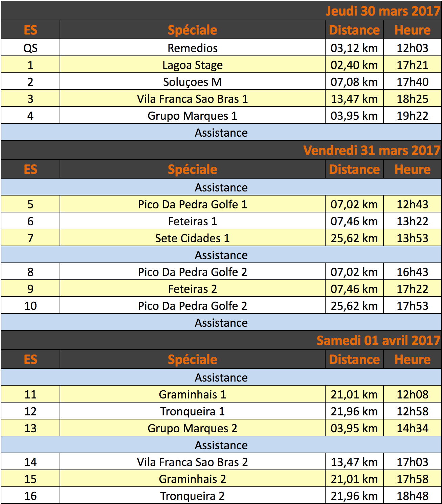Select stage number 10 cell
442x504 pixels.
(30, 305)
